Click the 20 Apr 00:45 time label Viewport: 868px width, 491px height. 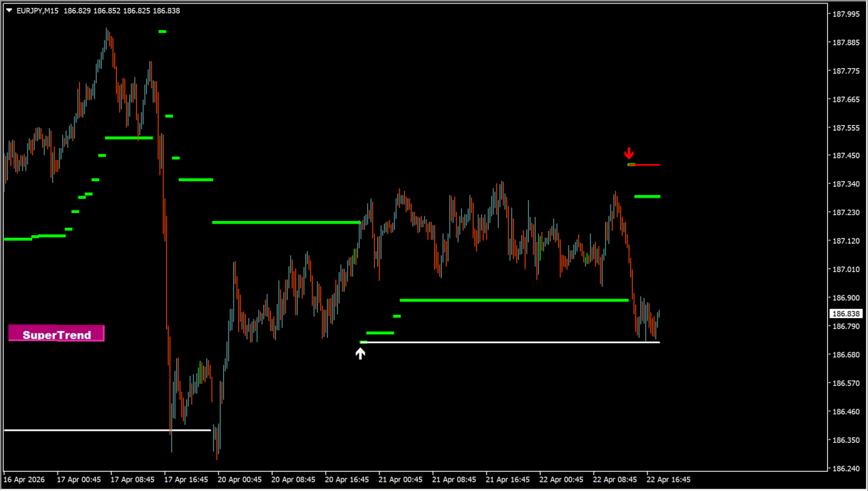click(x=239, y=480)
